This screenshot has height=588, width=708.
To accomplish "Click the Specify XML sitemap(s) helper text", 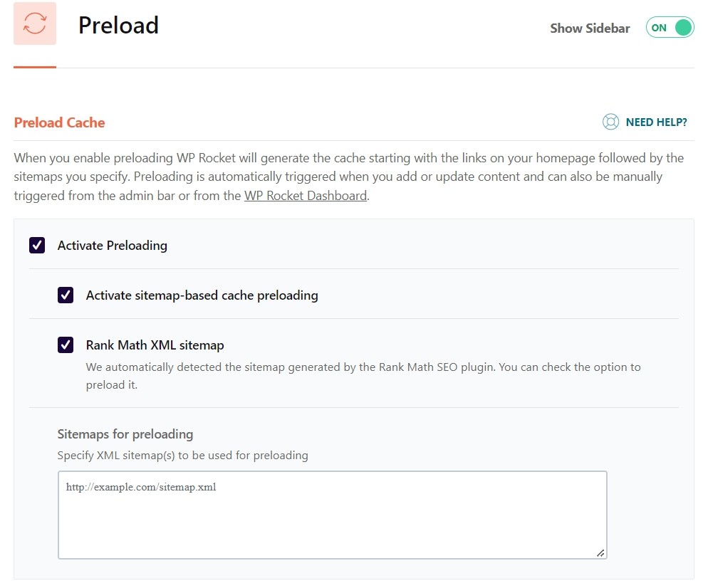I will tap(182, 455).
